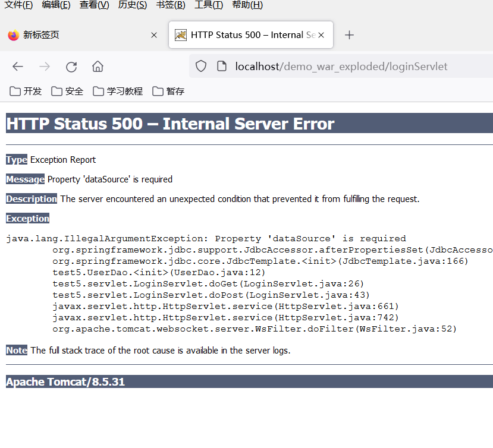Open a new tab with plus button
The width and height of the screenshot is (493, 448).
[349, 35]
